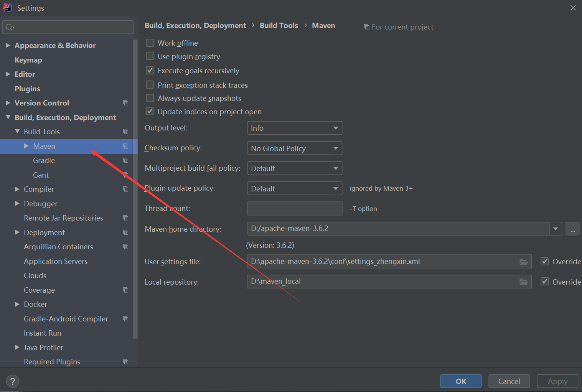Browse Maven home directory with ellipsis button

572,229
